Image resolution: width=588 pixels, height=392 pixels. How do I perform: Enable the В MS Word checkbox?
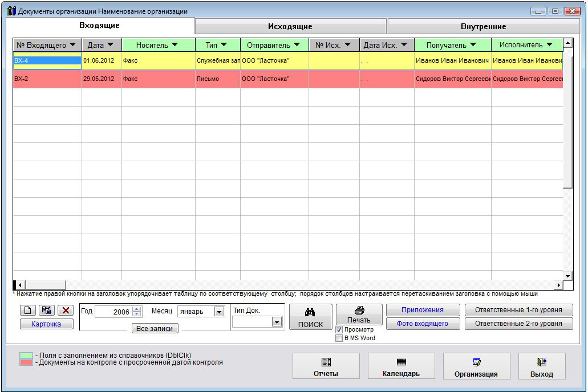pos(339,338)
